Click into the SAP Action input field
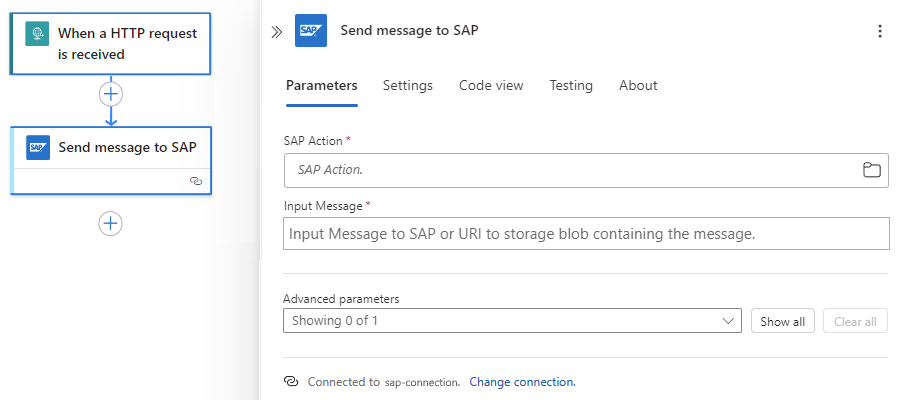This screenshot has height=400, width=900. click(x=570, y=170)
